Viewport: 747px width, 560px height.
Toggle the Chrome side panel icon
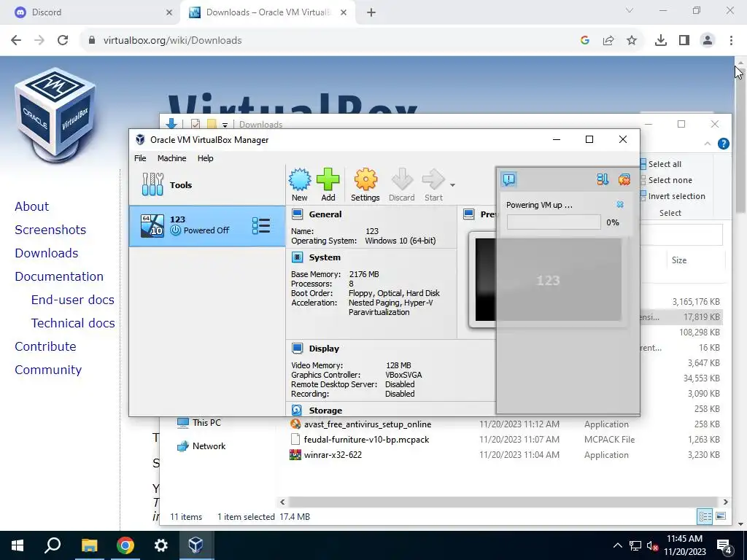coord(684,41)
